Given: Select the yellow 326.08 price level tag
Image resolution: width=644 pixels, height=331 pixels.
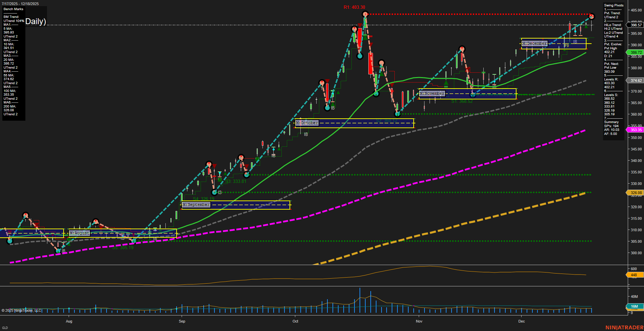Looking at the screenshot, I should 635,193.
